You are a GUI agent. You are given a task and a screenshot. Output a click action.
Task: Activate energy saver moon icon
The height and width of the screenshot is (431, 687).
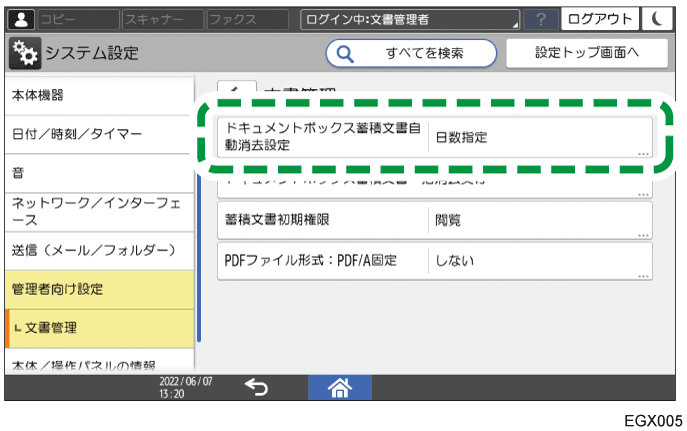(657, 20)
